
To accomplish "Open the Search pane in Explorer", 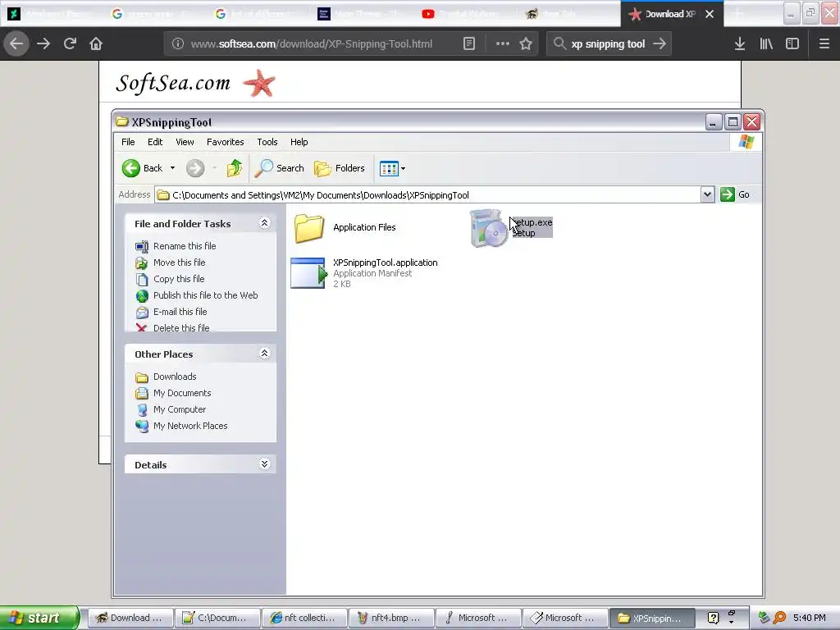I will pos(279,168).
